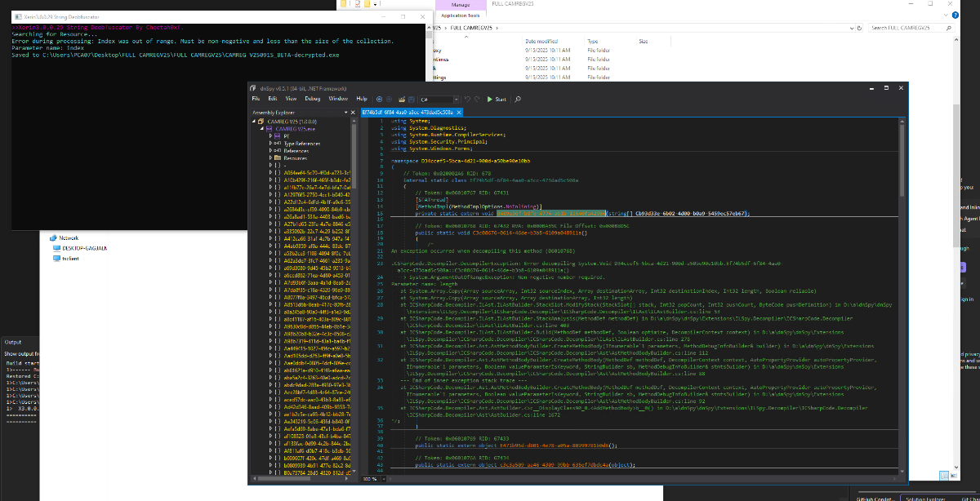The height and width of the screenshot is (501, 980).
Task: Collapse the CAMREG V25.exe module node
Action: (263, 129)
